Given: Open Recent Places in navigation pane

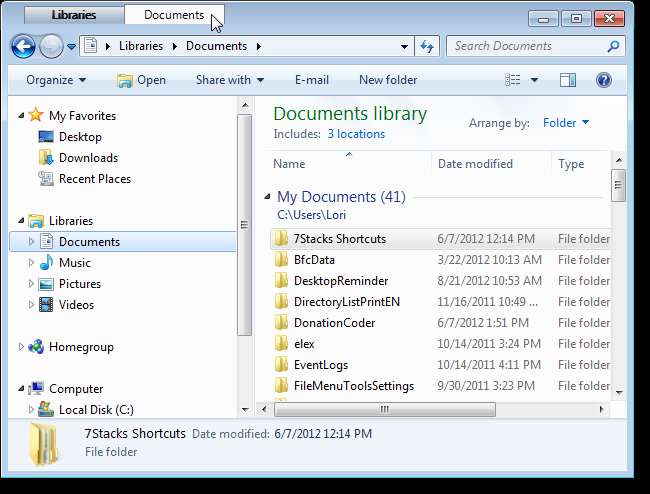Looking at the screenshot, I should tap(95, 179).
